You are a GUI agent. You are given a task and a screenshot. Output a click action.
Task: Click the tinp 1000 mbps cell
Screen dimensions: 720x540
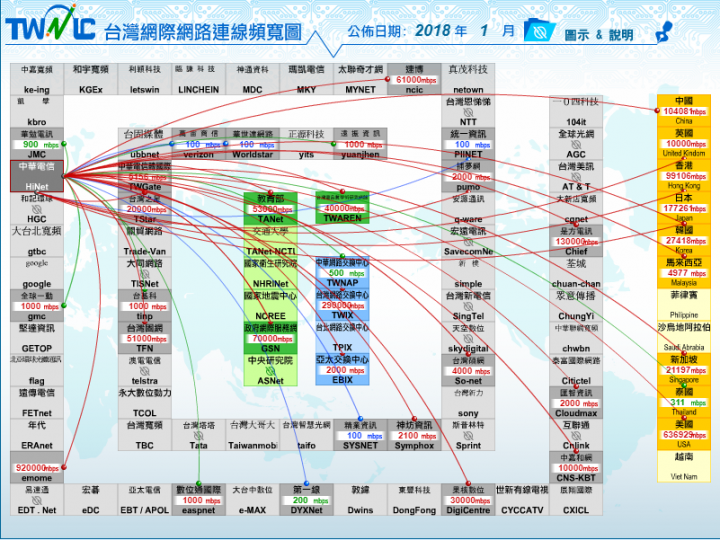pyautogui.click(x=144, y=306)
